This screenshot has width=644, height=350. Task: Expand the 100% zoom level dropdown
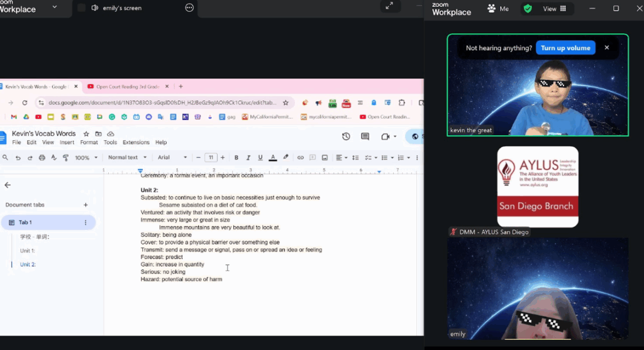pyautogui.click(x=86, y=158)
